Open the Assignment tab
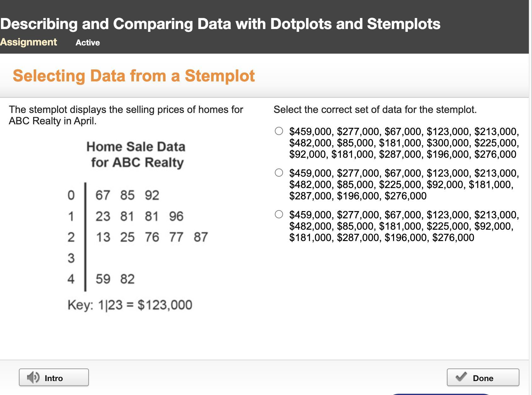Viewport: 532px width, 395px height. [28, 42]
